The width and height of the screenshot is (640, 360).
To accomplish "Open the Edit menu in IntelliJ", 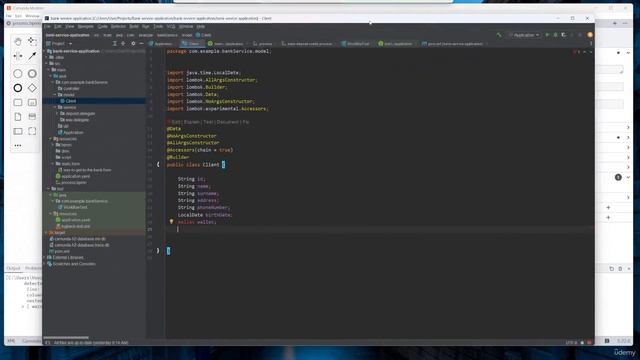I will (x=58, y=27).
